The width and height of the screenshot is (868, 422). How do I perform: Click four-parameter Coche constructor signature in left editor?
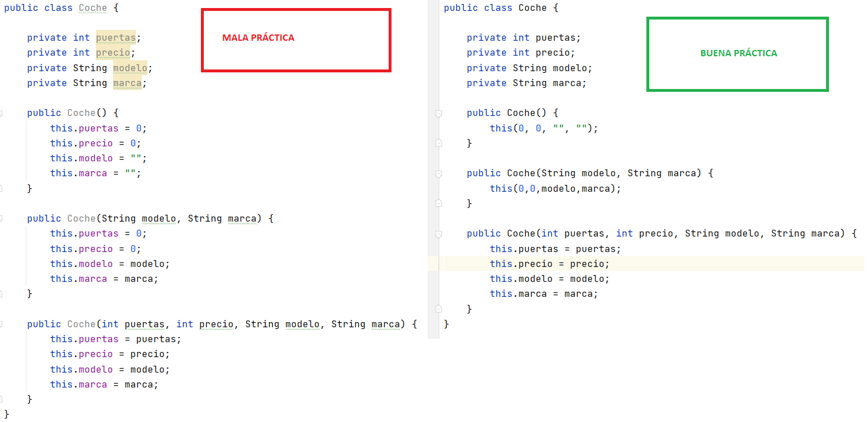pyautogui.click(x=222, y=324)
